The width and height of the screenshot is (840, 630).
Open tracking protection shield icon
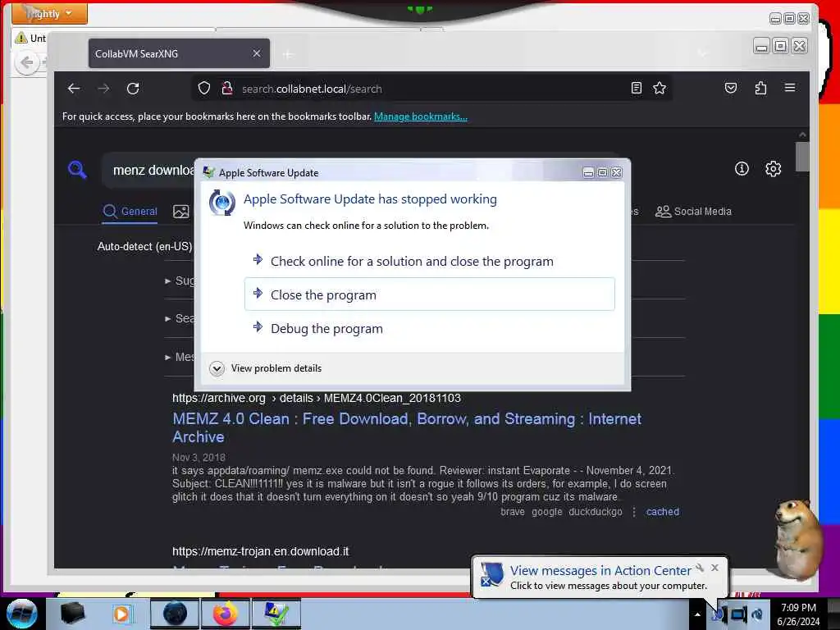click(204, 88)
